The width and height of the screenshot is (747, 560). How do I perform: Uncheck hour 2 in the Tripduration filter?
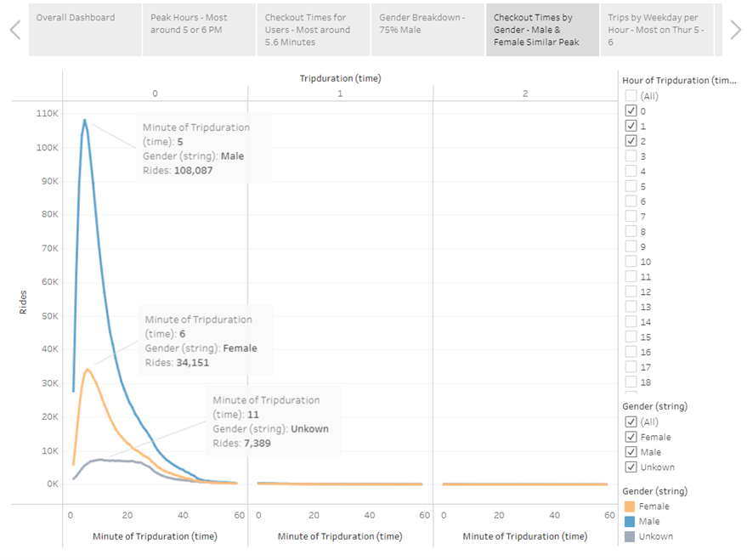click(x=631, y=139)
